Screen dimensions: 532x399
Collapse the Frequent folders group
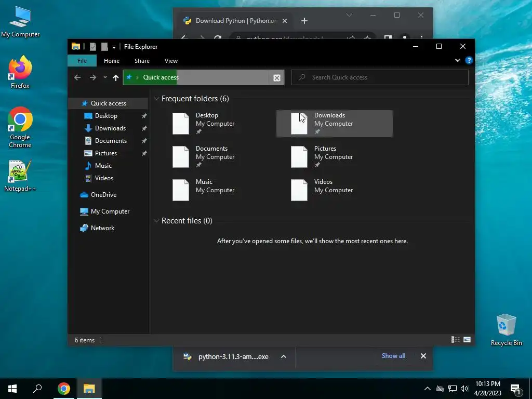tap(156, 99)
